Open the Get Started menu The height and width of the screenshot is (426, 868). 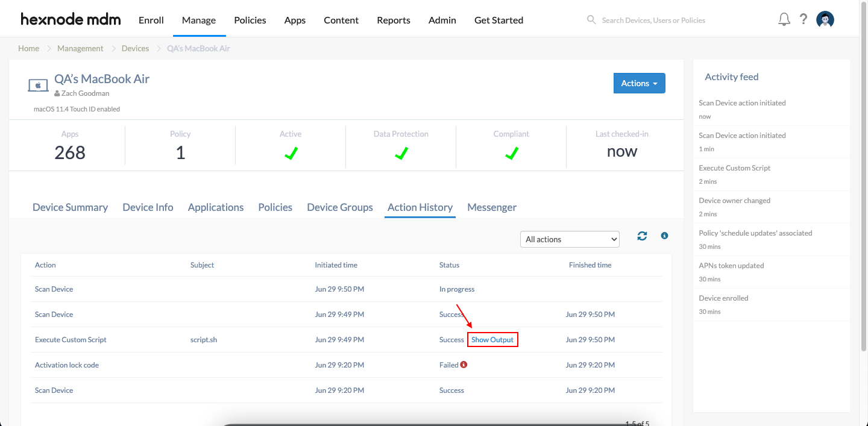pyautogui.click(x=498, y=20)
